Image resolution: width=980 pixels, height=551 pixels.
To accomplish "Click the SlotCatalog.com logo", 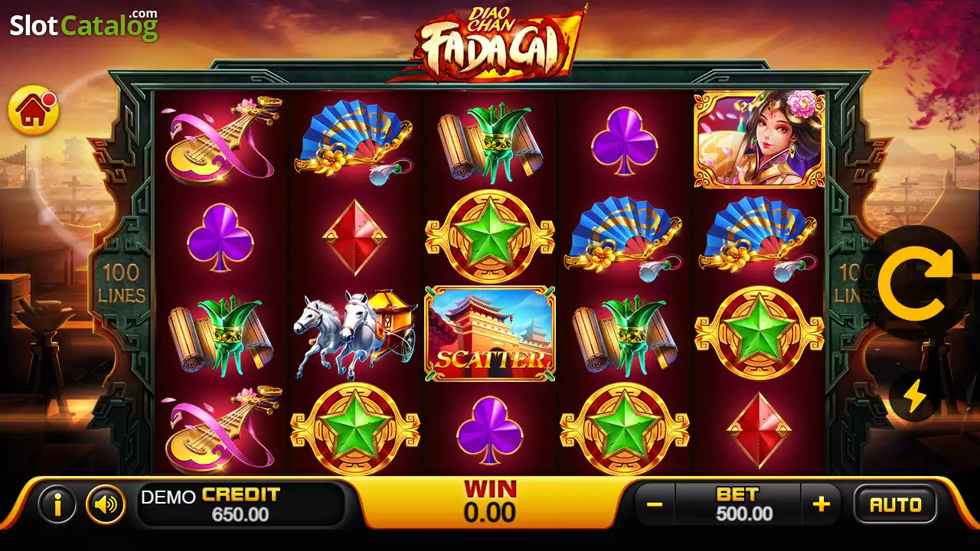I will [x=83, y=24].
